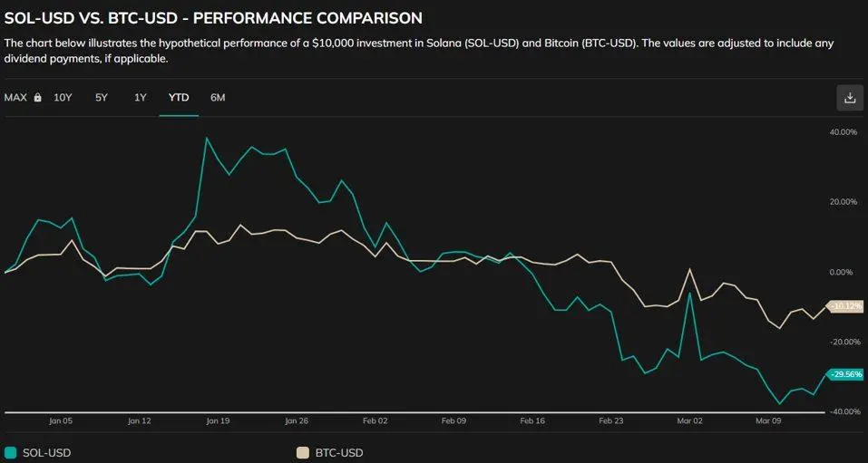Image resolution: width=868 pixels, height=463 pixels.
Task: Click the chart title heading text
Action: point(213,18)
